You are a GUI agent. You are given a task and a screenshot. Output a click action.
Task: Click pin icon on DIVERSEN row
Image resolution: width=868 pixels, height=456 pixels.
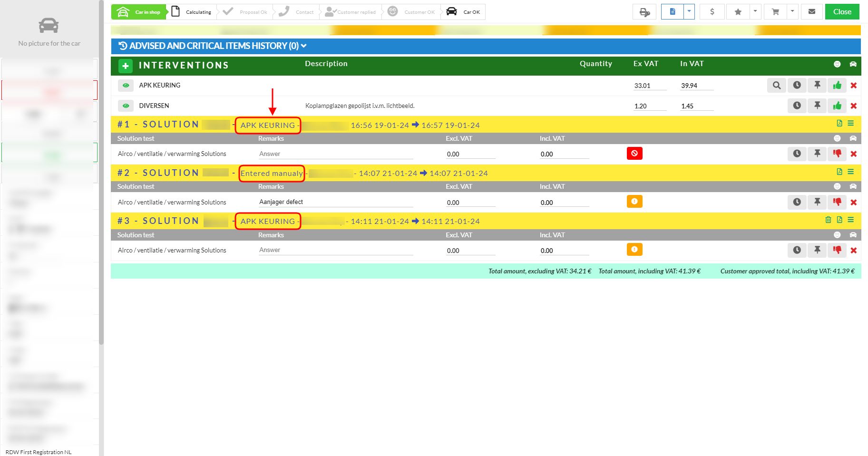pos(817,106)
